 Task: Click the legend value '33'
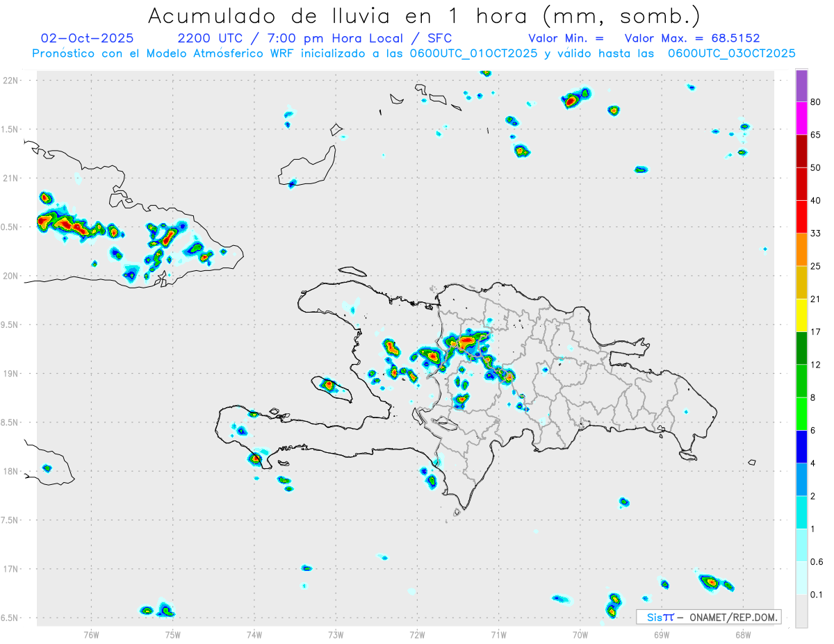click(815, 233)
